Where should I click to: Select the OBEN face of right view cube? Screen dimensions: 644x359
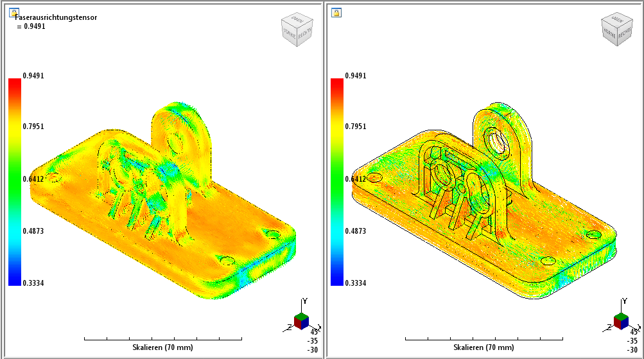pyautogui.click(x=617, y=19)
